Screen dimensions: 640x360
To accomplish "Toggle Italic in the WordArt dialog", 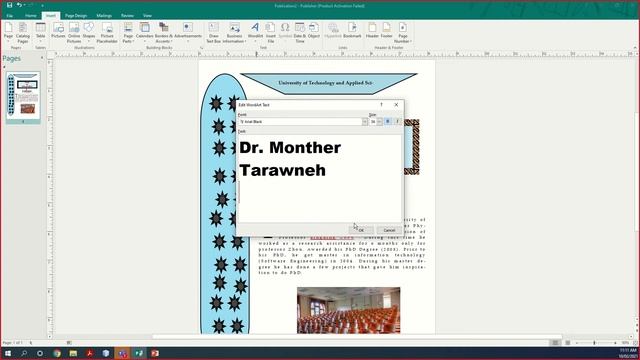I will pos(397,122).
